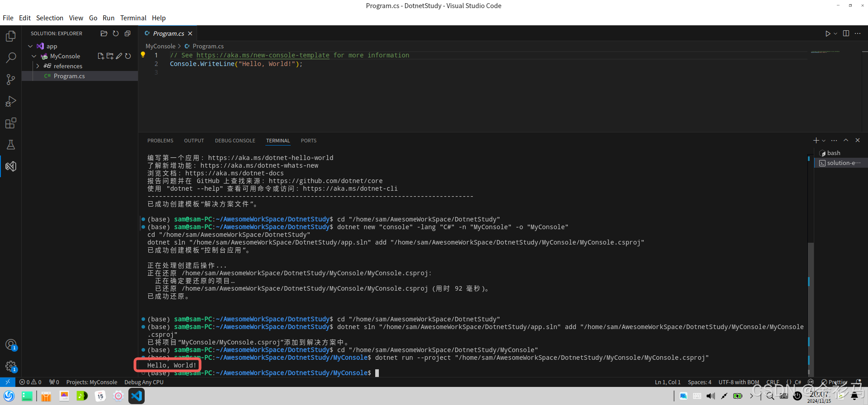Open editor More Actions ellipsis
Screen dimensions: 868x405
click(x=858, y=33)
